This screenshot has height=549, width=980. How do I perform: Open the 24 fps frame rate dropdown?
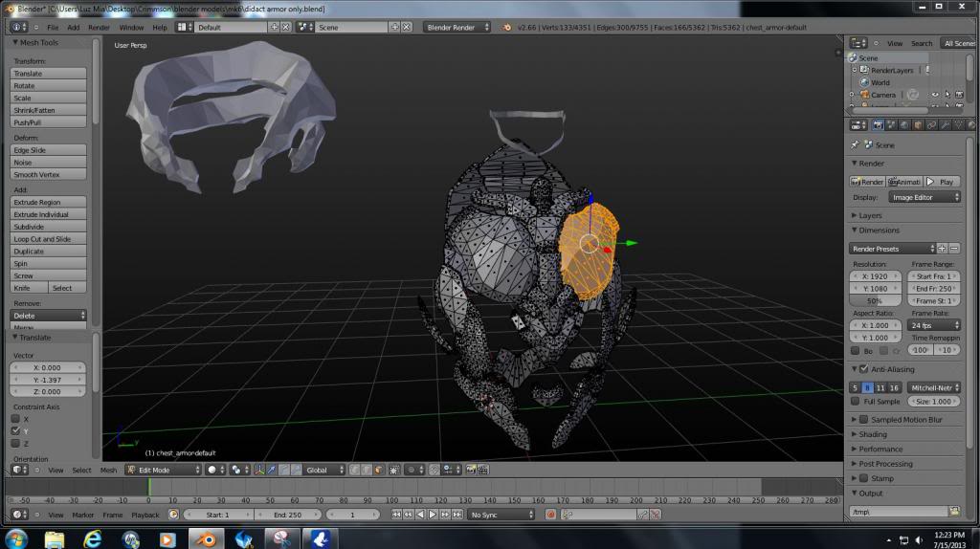coord(934,325)
